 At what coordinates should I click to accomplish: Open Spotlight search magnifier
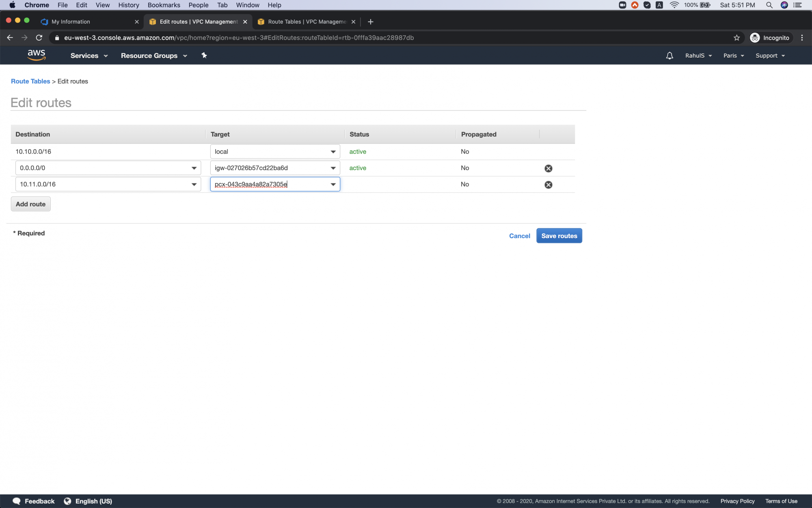pos(769,5)
